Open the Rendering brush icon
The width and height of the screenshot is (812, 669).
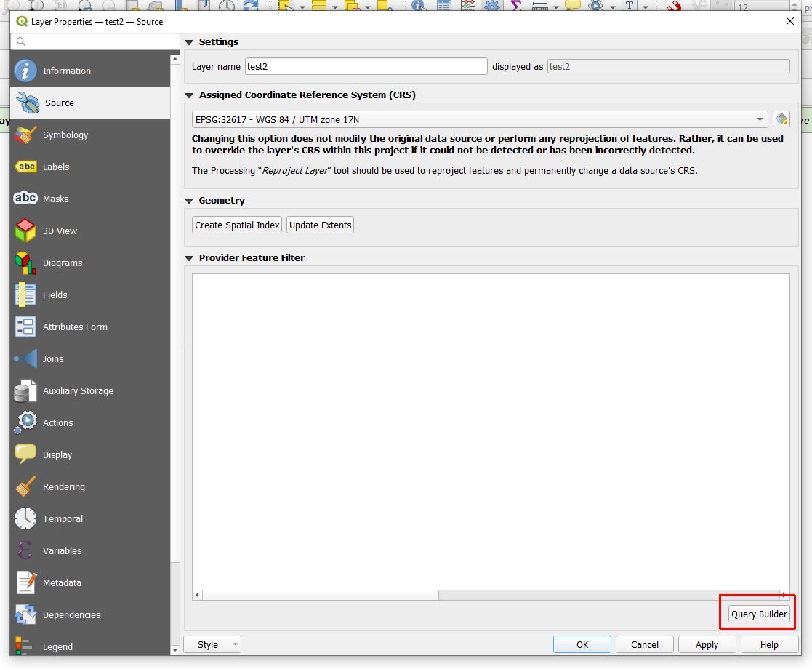(25, 486)
